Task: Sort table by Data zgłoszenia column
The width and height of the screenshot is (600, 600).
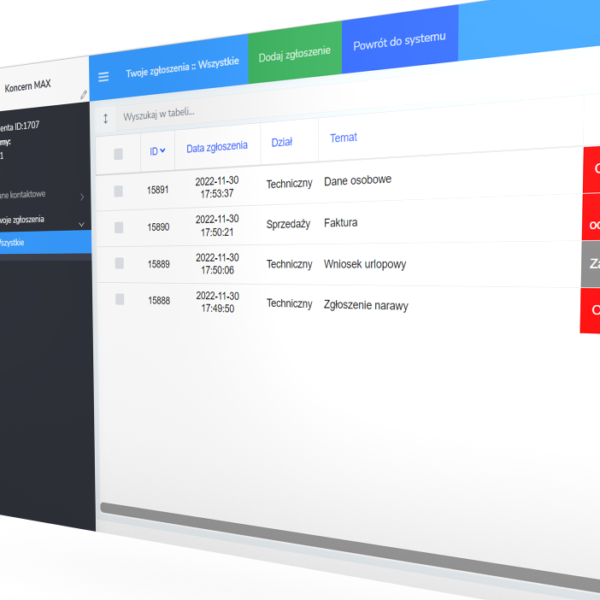Action: coord(216,147)
